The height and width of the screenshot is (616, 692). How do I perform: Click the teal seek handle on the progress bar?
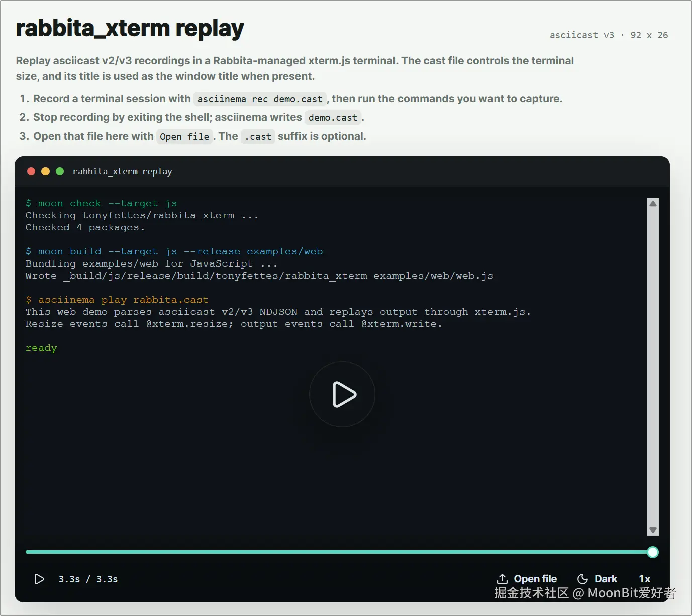pyautogui.click(x=653, y=552)
